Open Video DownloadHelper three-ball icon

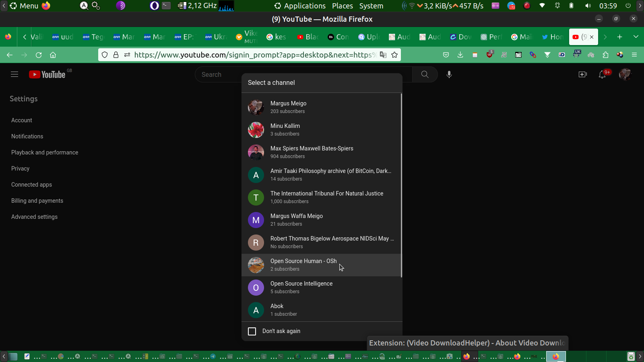(620, 55)
